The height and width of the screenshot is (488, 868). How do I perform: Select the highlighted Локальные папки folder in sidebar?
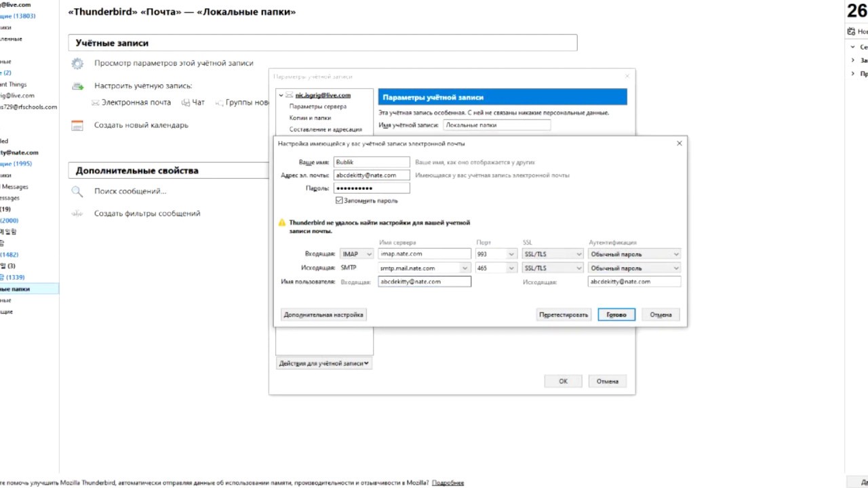click(29, 289)
